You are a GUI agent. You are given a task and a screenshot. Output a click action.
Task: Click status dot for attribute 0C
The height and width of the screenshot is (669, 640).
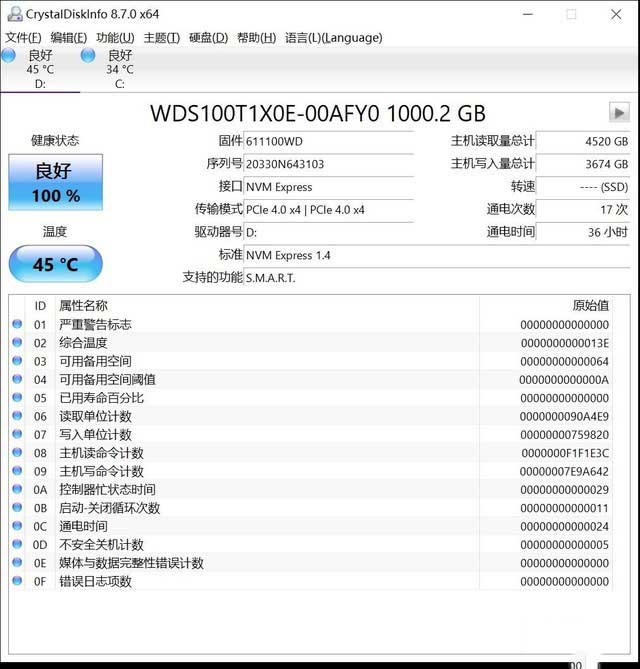(x=17, y=526)
